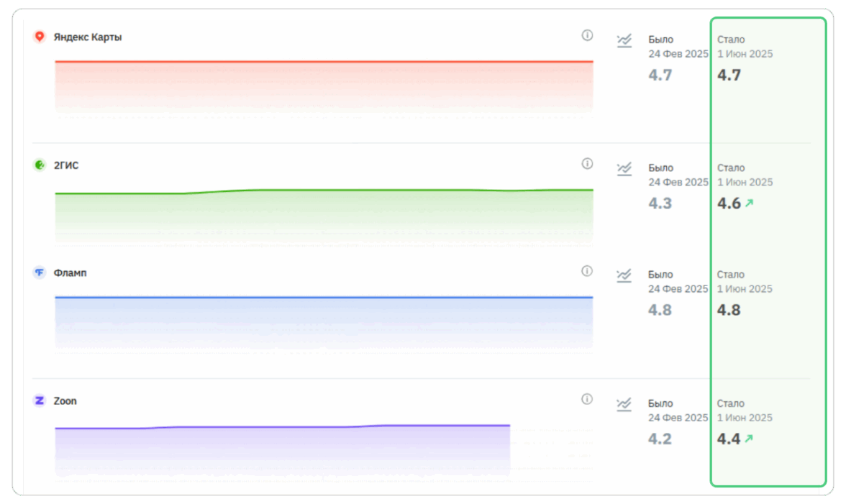Click the 2ГИС current rating 4.6
This screenshot has height=504, width=846.
(729, 203)
